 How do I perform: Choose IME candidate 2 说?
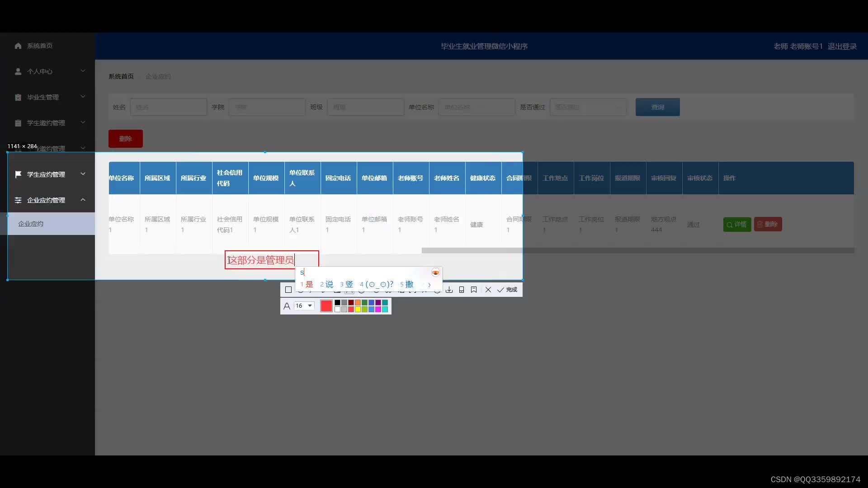coord(327,284)
